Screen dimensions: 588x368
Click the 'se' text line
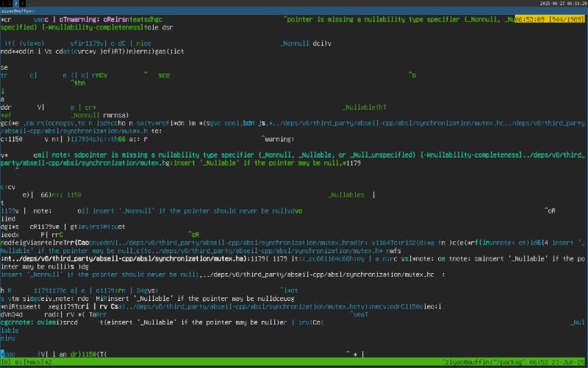coord(4,68)
